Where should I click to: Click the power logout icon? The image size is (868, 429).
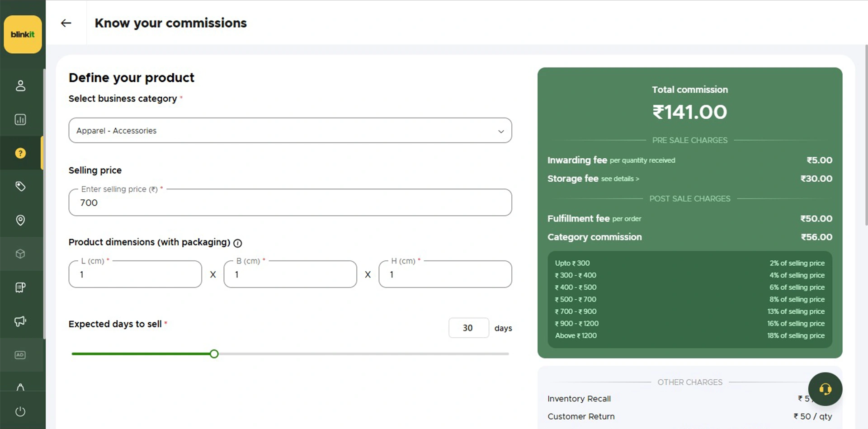(x=20, y=411)
